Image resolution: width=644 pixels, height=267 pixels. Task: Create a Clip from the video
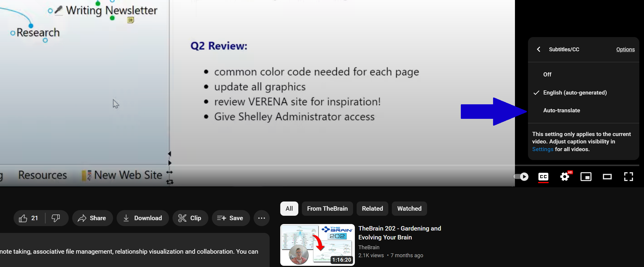click(190, 218)
